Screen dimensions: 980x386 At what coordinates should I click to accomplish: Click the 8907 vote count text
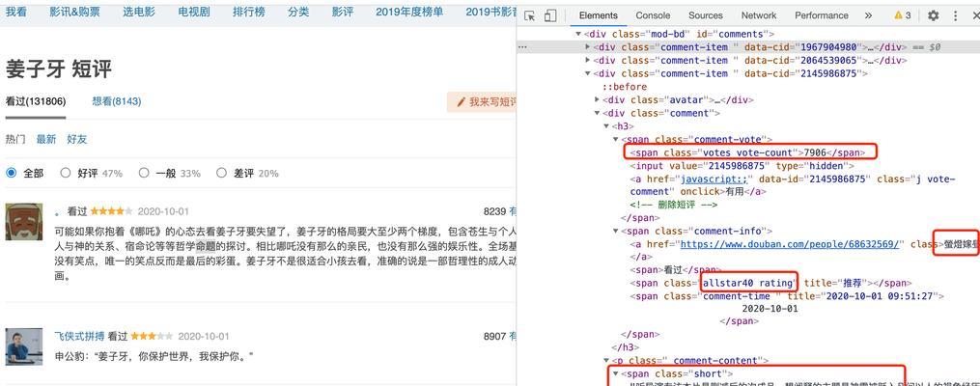(494, 336)
